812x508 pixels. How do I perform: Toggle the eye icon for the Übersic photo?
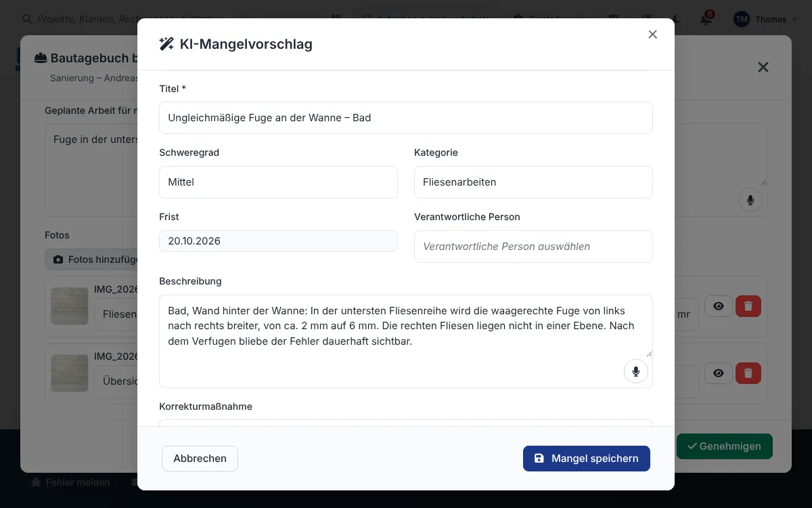tap(719, 373)
